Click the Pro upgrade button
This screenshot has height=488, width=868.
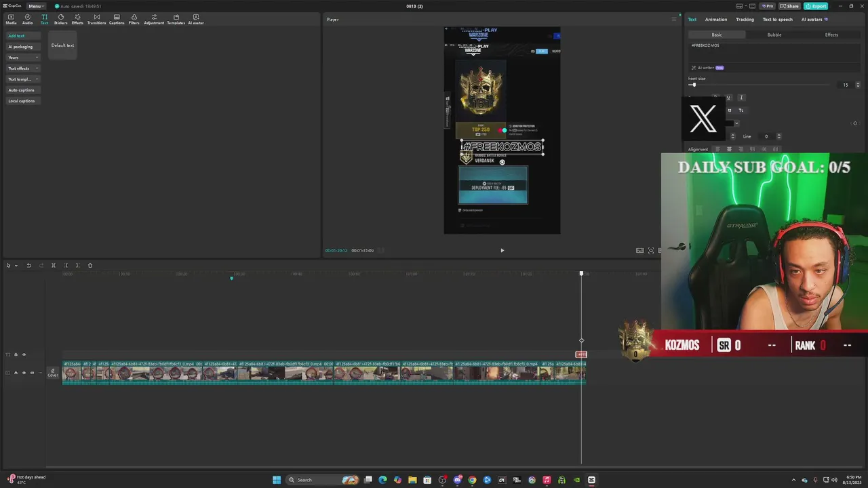coord(768,6)
